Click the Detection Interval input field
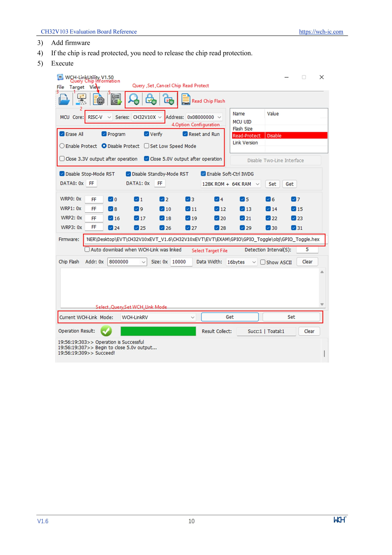Image resolution: width=392 pixels, height=555 pixels. (307, 249)
